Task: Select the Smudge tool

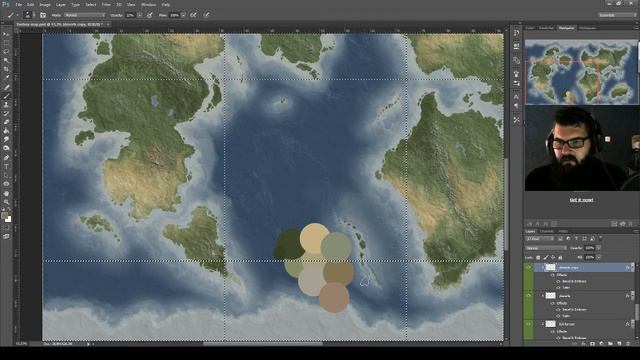Action: (x=6, y=140)
